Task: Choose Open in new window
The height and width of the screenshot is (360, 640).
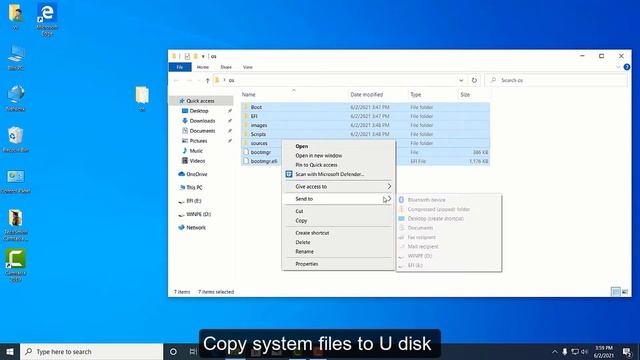Action: tap(338, 156)
